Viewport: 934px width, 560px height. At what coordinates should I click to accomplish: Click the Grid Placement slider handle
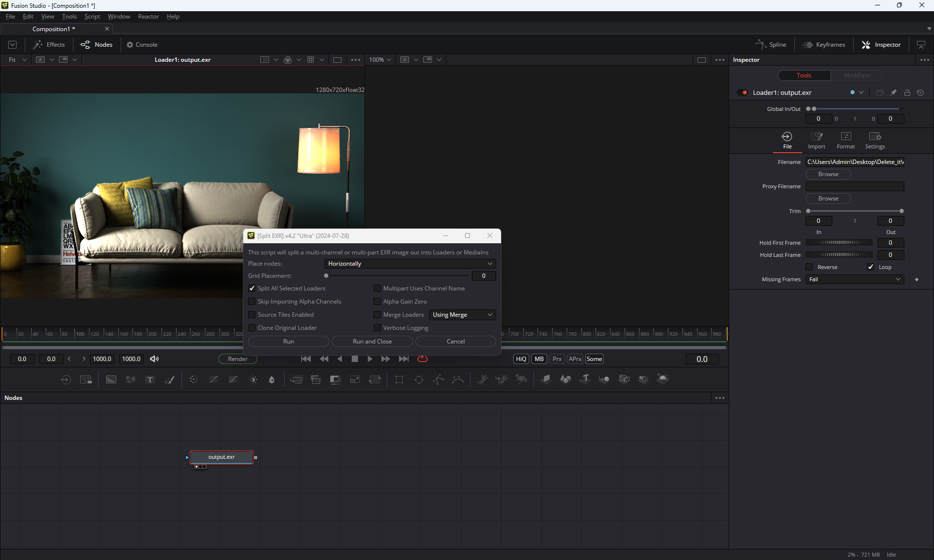[326, 276]
